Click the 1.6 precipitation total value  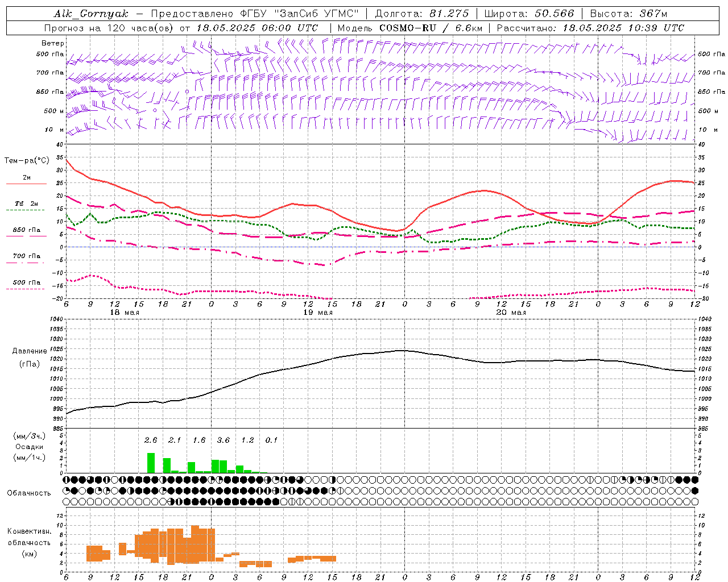(x=199, y=440)
